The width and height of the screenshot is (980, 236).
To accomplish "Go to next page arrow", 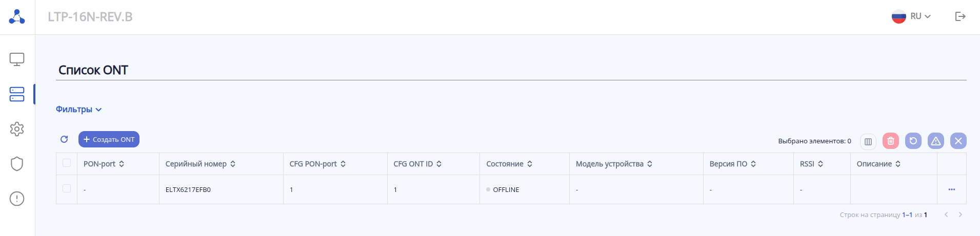I will tap(961, 215).
